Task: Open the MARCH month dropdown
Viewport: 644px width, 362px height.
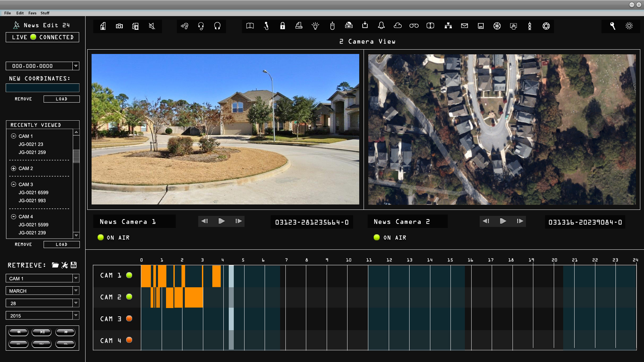Action: click(76, 291)
